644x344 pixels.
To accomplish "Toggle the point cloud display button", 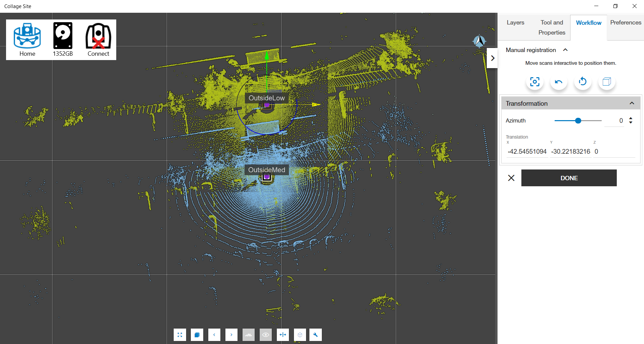I will [x=248, y=335].
